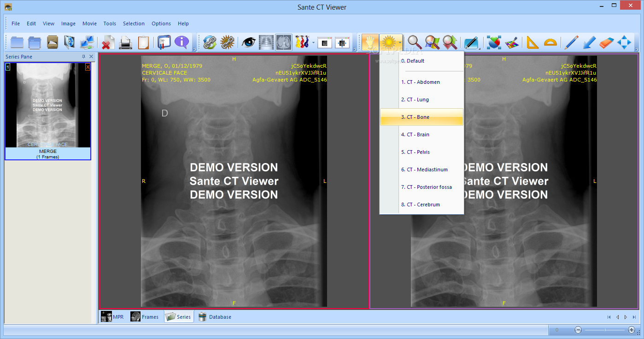Click the printer icon
The image size is (644, 339).
[x=126, y=42]
